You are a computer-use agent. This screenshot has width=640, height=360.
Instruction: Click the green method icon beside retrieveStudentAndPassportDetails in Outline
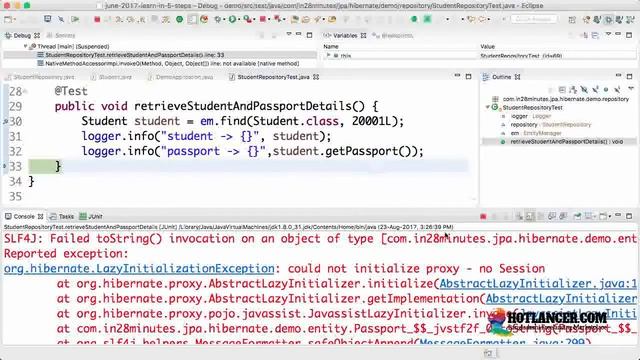(503, 142)
